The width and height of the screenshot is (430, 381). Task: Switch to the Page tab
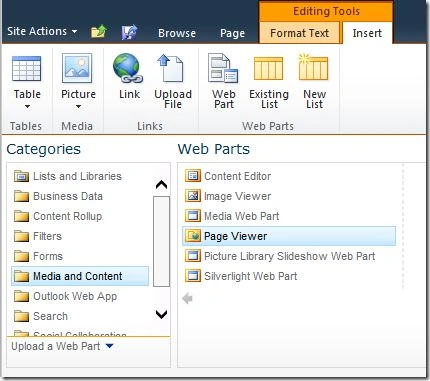click(232, 33)
